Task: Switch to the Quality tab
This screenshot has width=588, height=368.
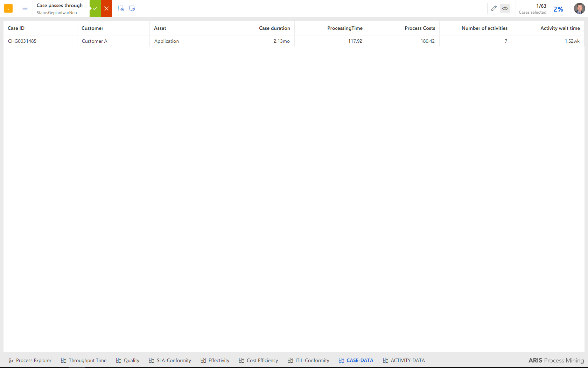Action: point(128,360)
